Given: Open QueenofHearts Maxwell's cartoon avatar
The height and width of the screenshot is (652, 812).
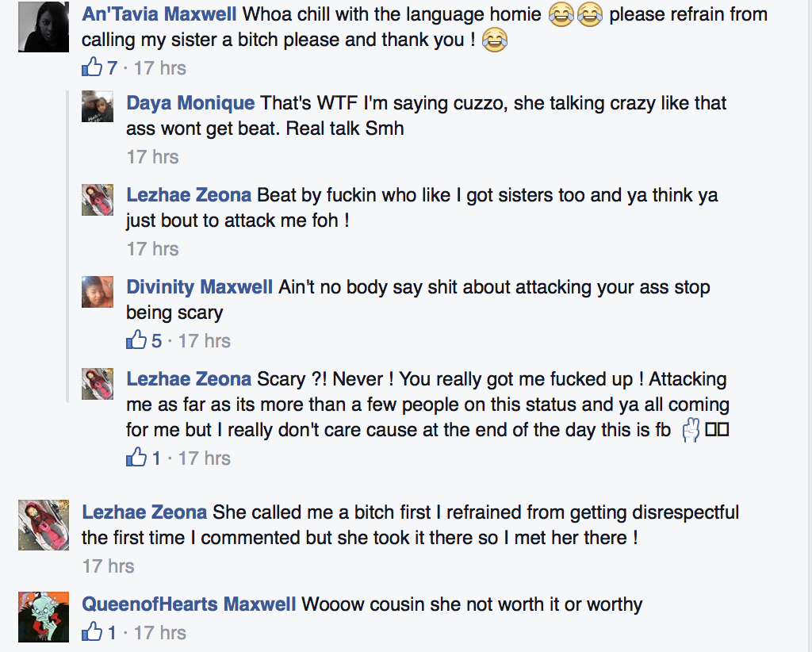Looking at the screenshot, I should [43, 616].
